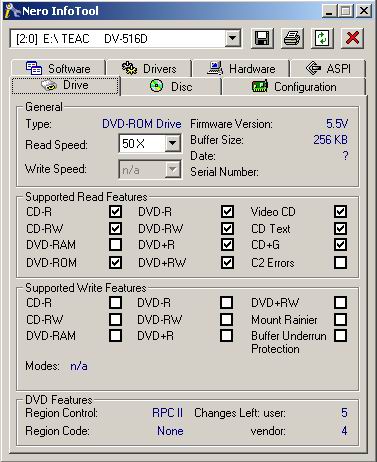Open the Software tab
The height and width of the screenshot is (462, 377).
click(x=58, y=68)
